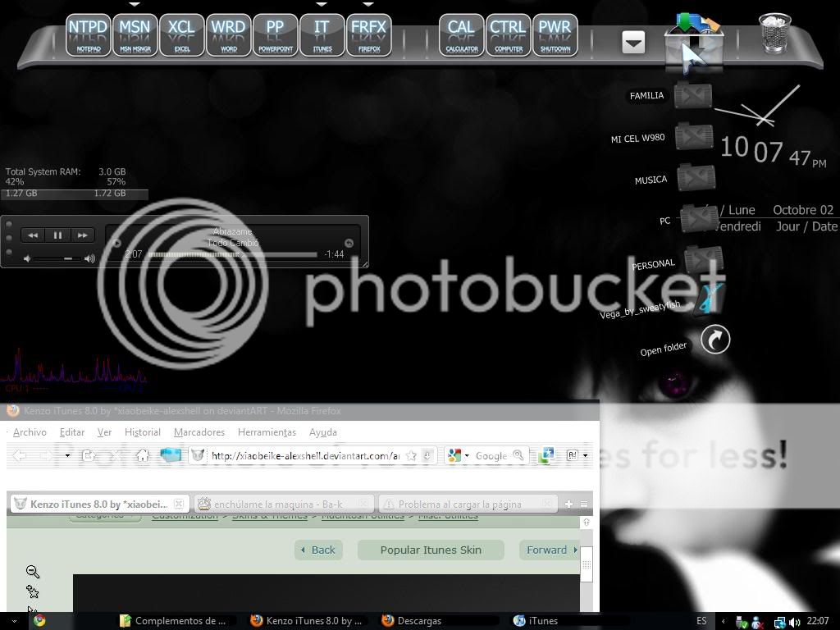840x630 pixels.
Task: Launch Excel via the XCL dock icon
Action: pyautogui.click(x=181, y=35)
